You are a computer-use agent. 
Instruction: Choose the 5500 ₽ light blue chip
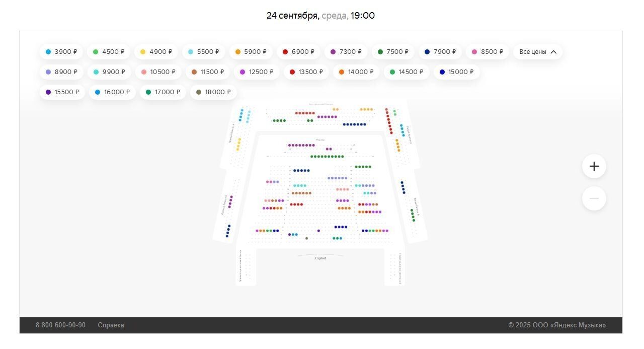coord(203,52)
